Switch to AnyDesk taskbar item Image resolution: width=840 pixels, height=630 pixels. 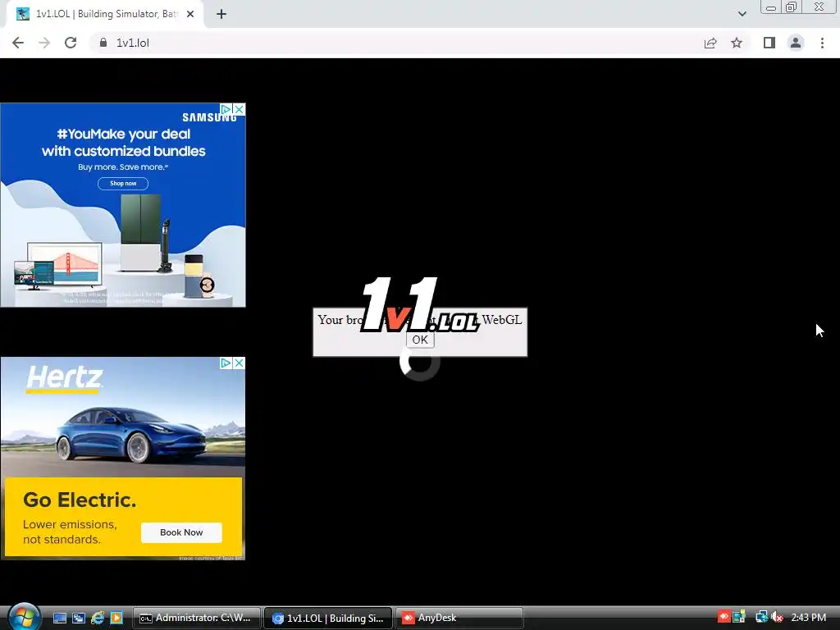click(459, 618)
